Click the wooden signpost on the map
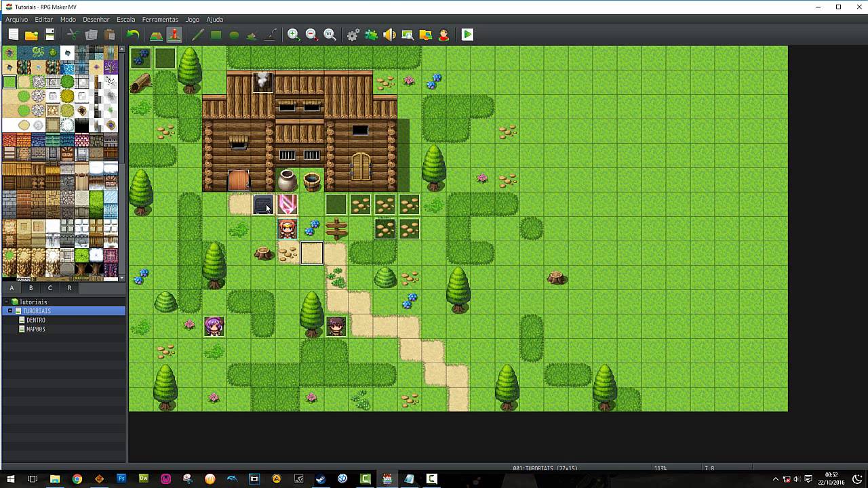Viewport: 868px width, 488px height. tap(336, 229)
